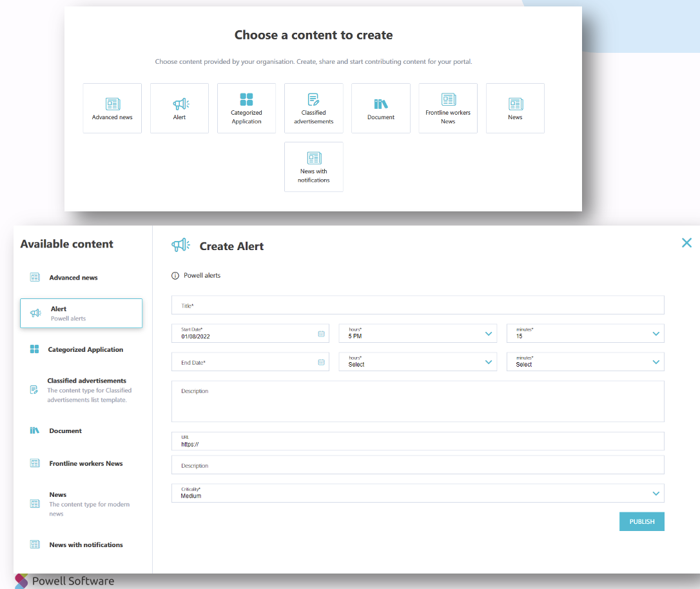Open the Document content type tile
Screen dimensions: 700x589
[x=380, y=108]
